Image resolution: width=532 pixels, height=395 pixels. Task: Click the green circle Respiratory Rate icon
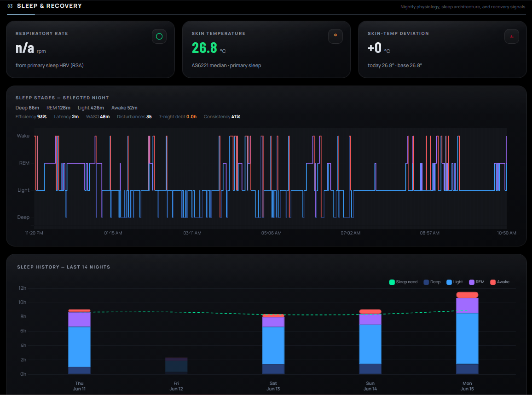point(159,37)
